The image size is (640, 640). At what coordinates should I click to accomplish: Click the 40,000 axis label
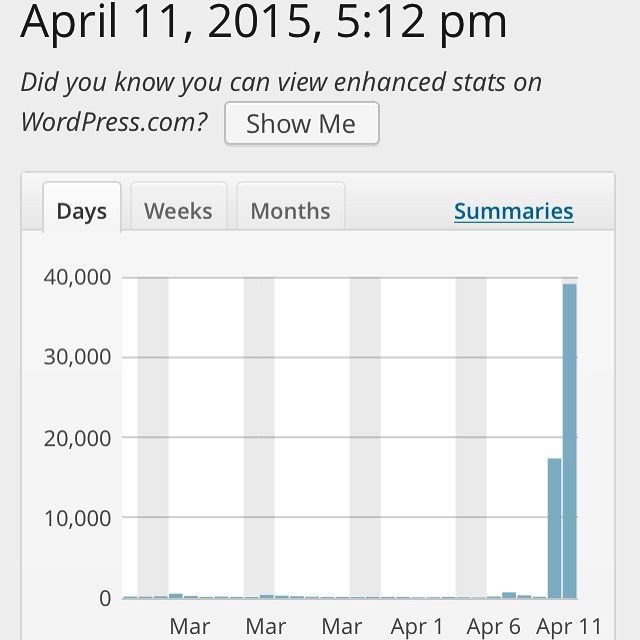pos(77,277)
